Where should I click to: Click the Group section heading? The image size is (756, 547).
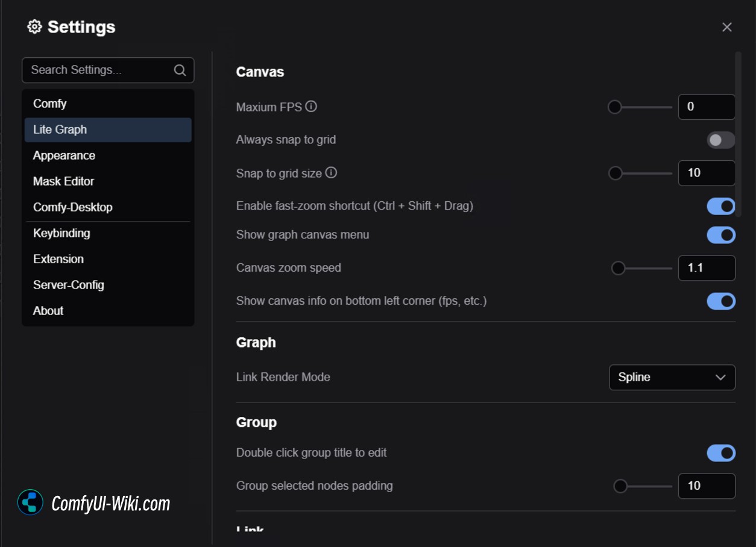(x=256, y=422)
